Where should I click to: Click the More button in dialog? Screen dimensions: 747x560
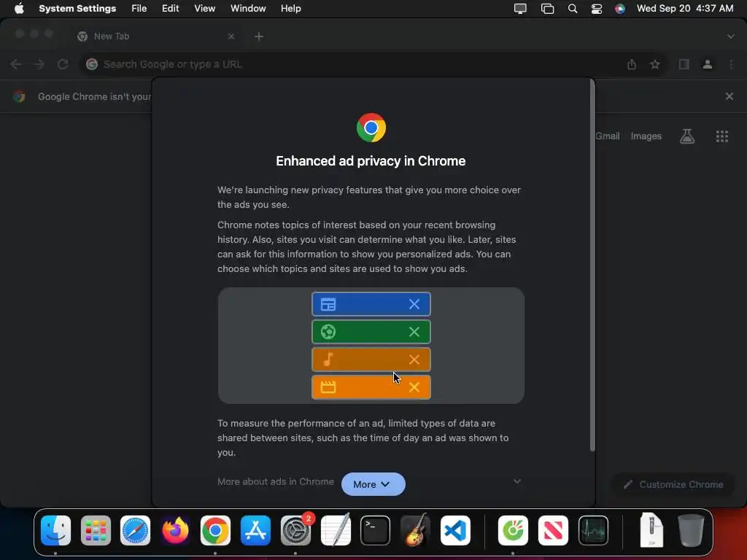[373, 484]
